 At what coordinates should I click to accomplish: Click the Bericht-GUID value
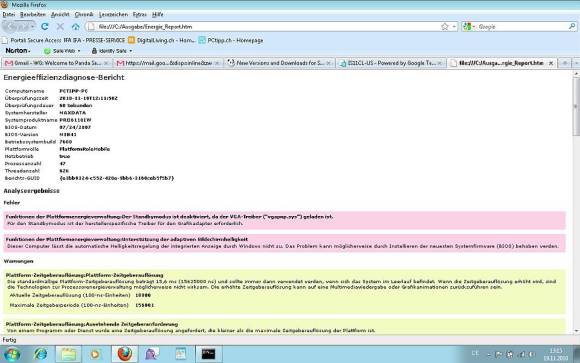point(116,178)
